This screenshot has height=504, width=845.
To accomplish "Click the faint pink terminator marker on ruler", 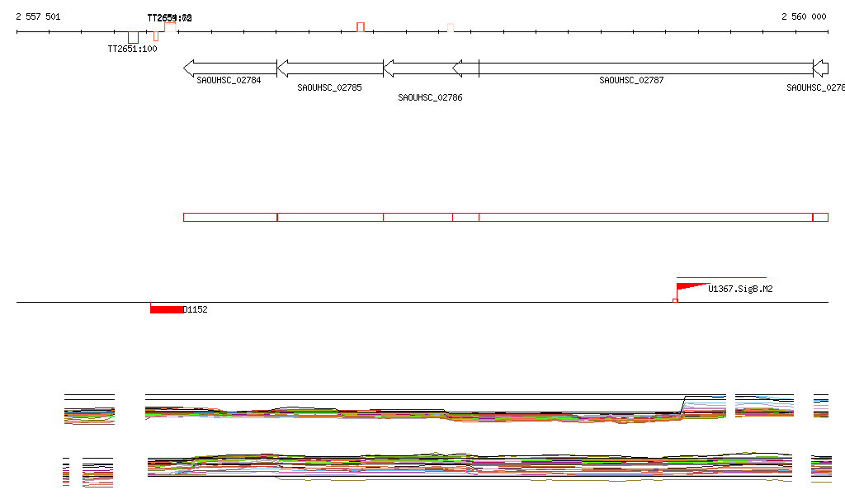I will [x=451, y=28].
